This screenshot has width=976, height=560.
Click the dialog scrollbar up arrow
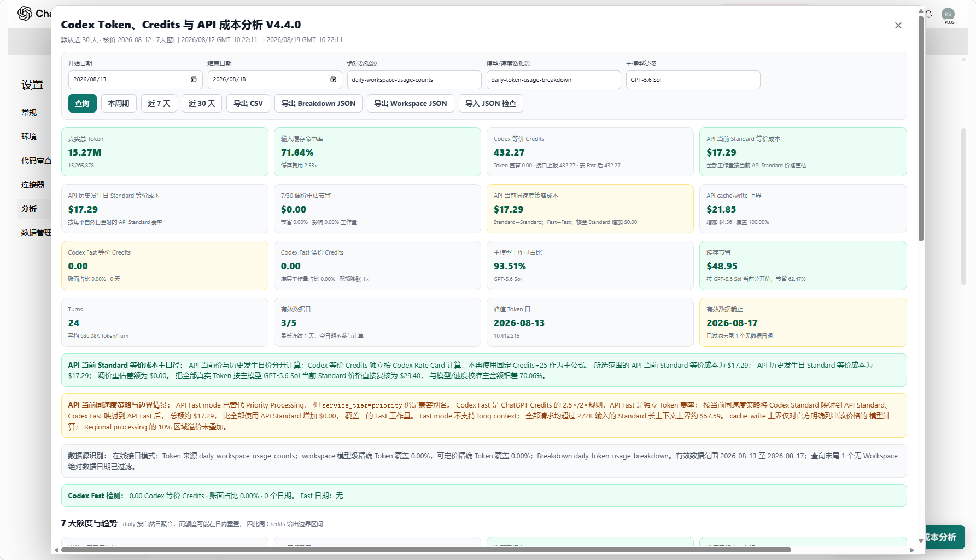coord(921,11)
